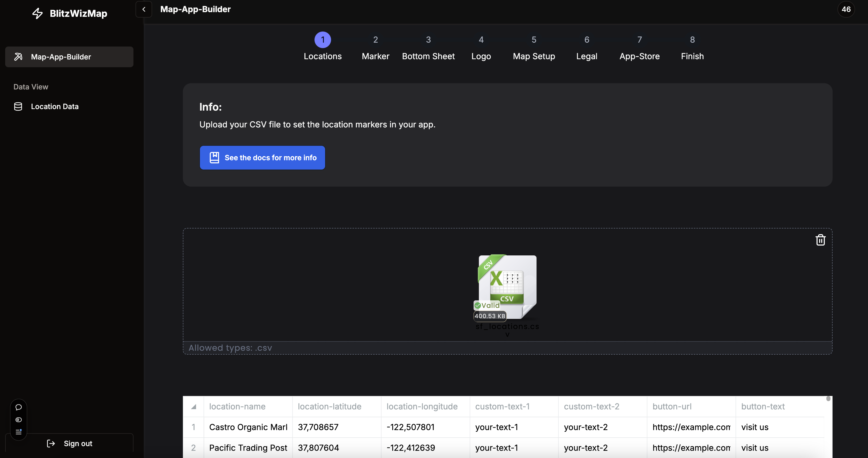The height and width of the screenshot is (458, 868).
Task: Delete uploaded file with trash icon
Action: click(x=820, y=240)
